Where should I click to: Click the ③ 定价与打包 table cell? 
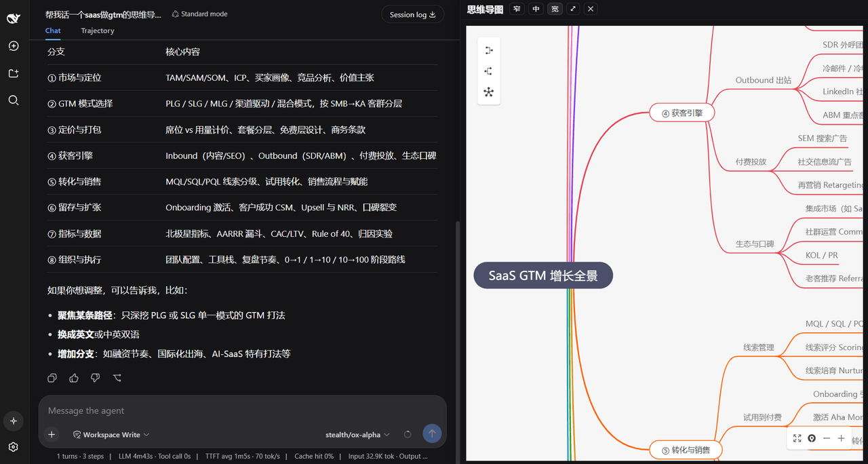point(75,130)
